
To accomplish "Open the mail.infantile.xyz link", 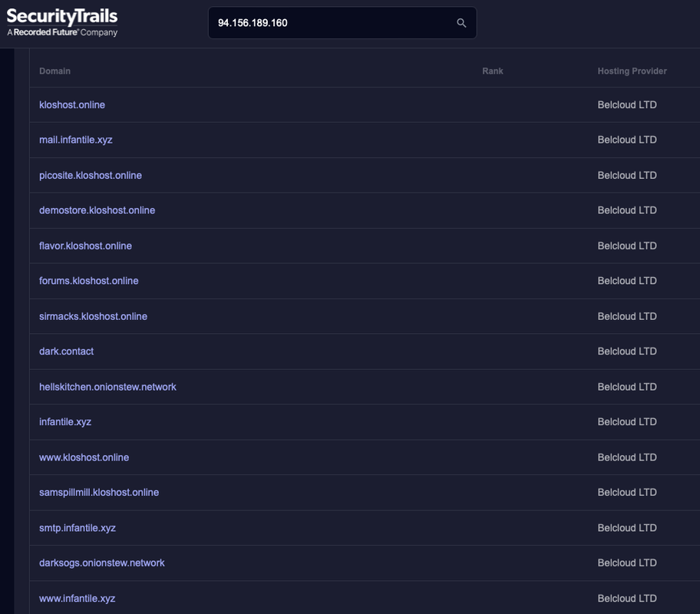I will click(x=75, y=140).
